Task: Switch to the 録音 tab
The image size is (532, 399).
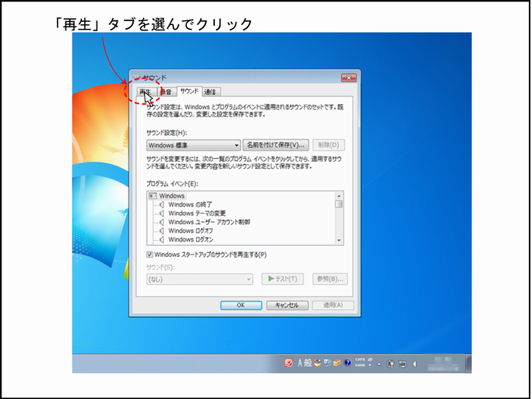Action: [166, 92]
